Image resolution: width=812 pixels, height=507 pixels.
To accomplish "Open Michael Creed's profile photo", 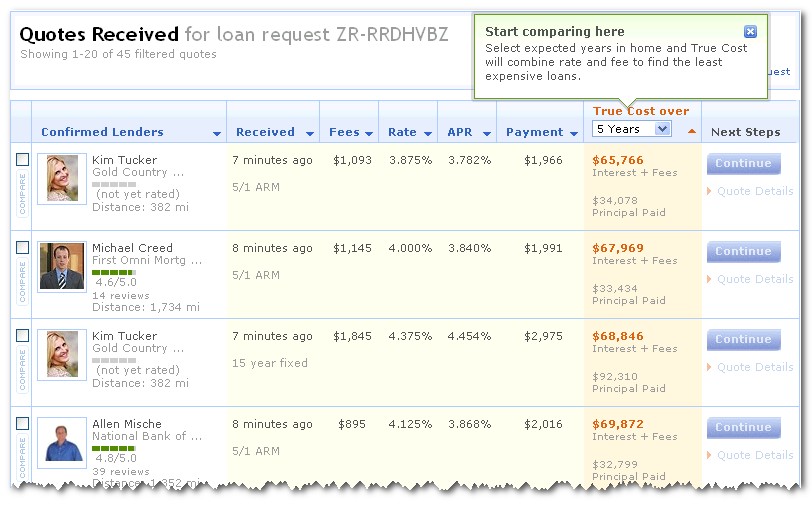I will tap(62, 266).
